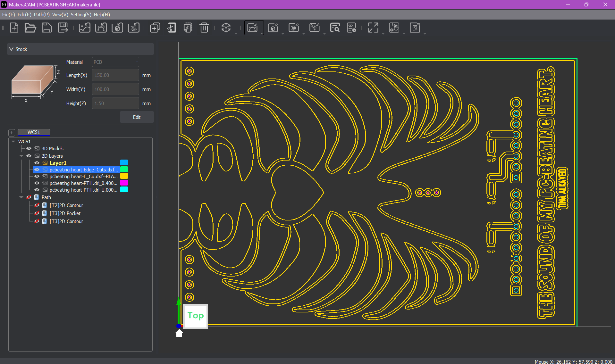Open the Path(P) menu
The image size is (615, 364).
(42, 15)
